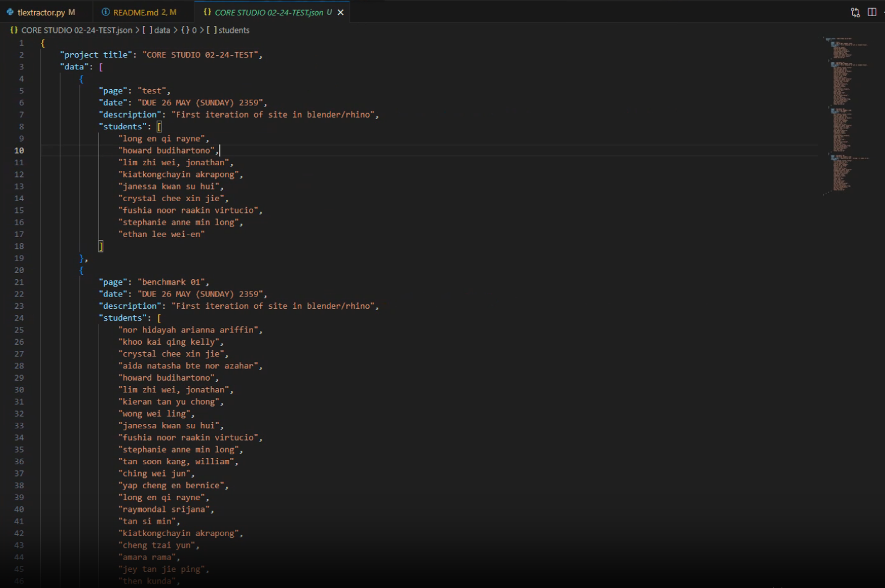The width and height of the screenshot is (885, 588).
Task: Switch to the README.md tab
Action: [136, 12]
